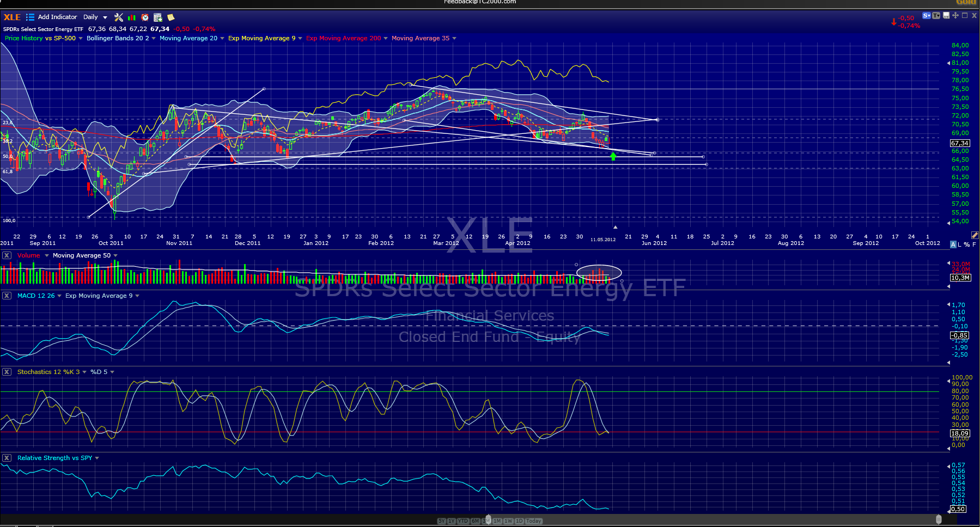The width and height of the screenshot is (980, 527).
Task: Click the left-pointing arrow beside 81,00 price scale
Action: 948,63
